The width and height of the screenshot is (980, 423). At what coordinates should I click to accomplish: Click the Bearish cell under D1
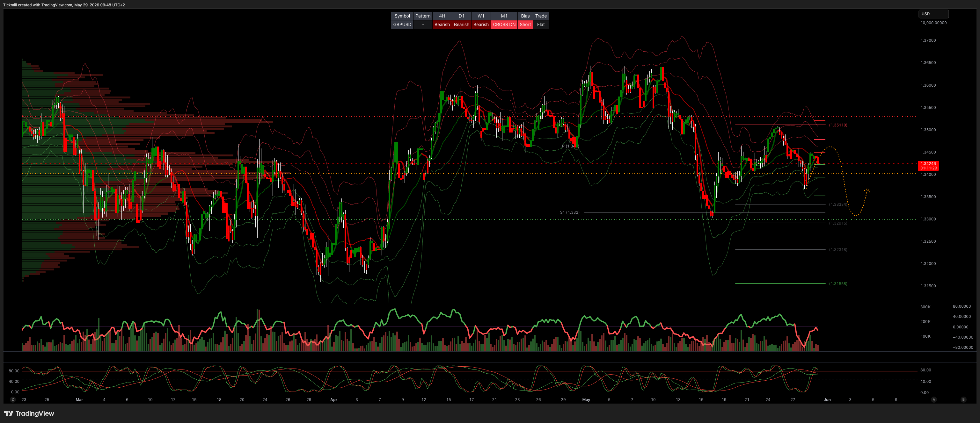pos(462,25)
